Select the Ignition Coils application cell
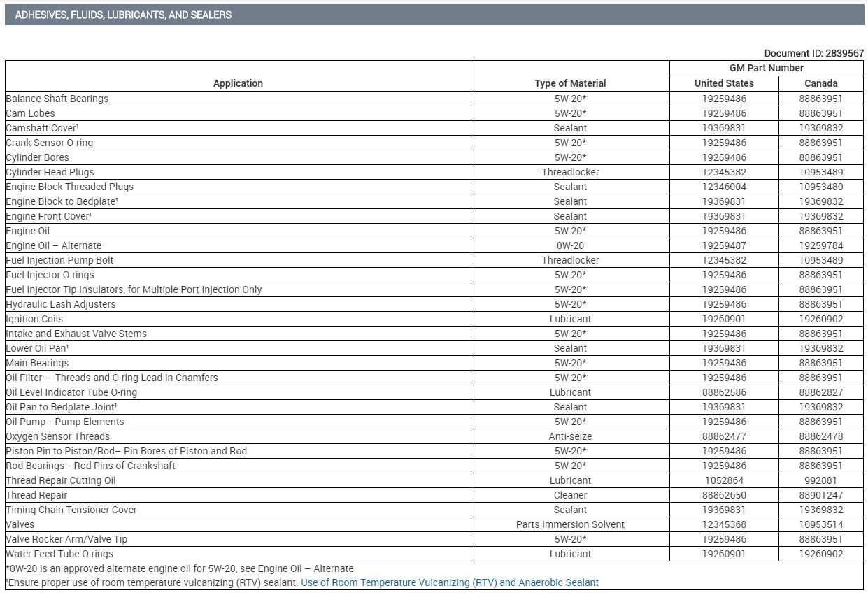Screen dimensions: 868x595 click(238, 319)
